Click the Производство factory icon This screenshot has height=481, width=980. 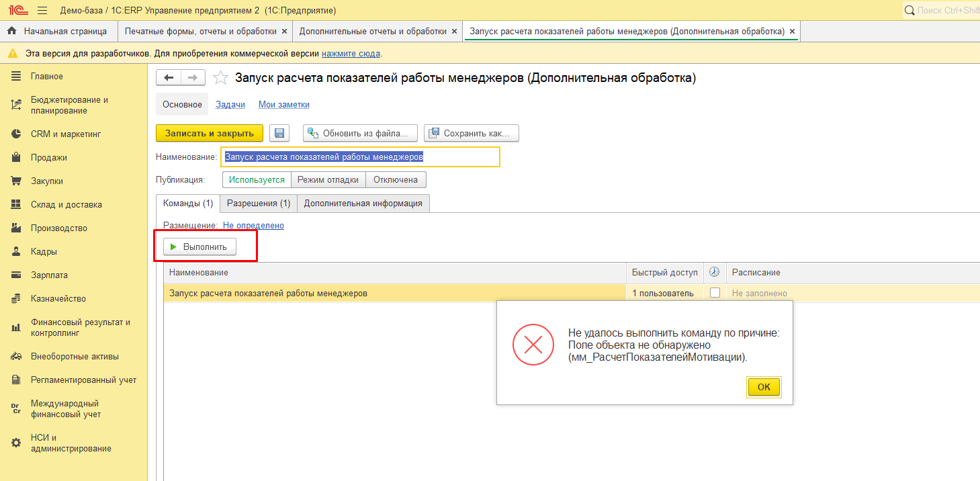click(x=16, y=228)
